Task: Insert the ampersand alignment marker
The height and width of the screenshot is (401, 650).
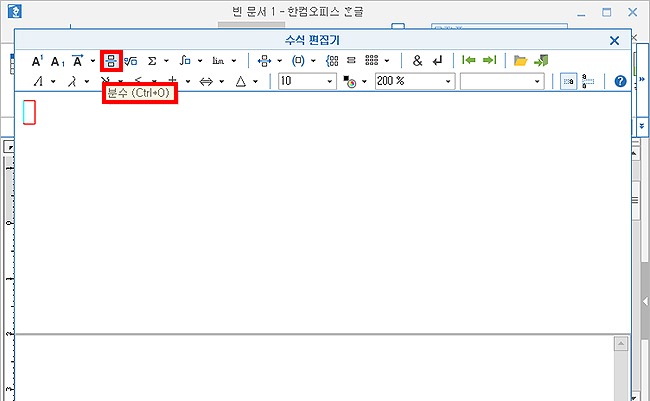Action: click(x=417, y=61)
